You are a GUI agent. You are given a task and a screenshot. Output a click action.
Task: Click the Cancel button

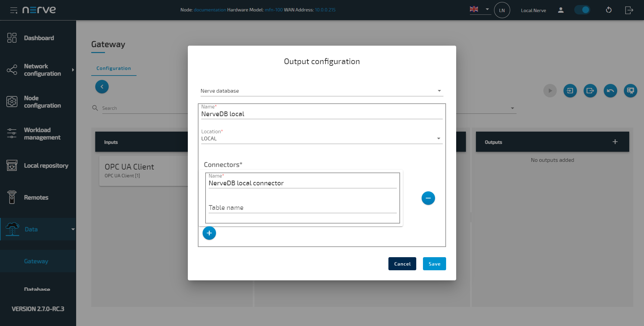pyautogui.click(x=402, y=264)
